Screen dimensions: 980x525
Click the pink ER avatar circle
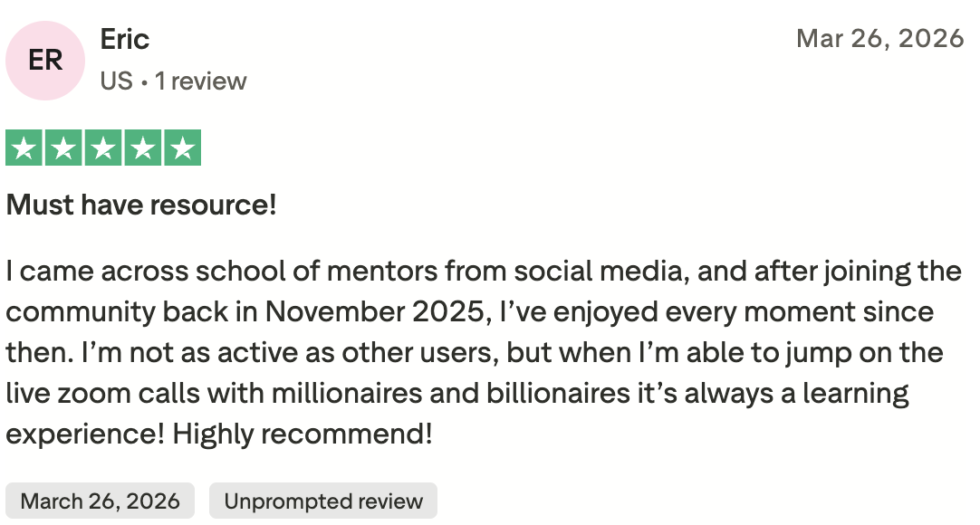point(45,61)
